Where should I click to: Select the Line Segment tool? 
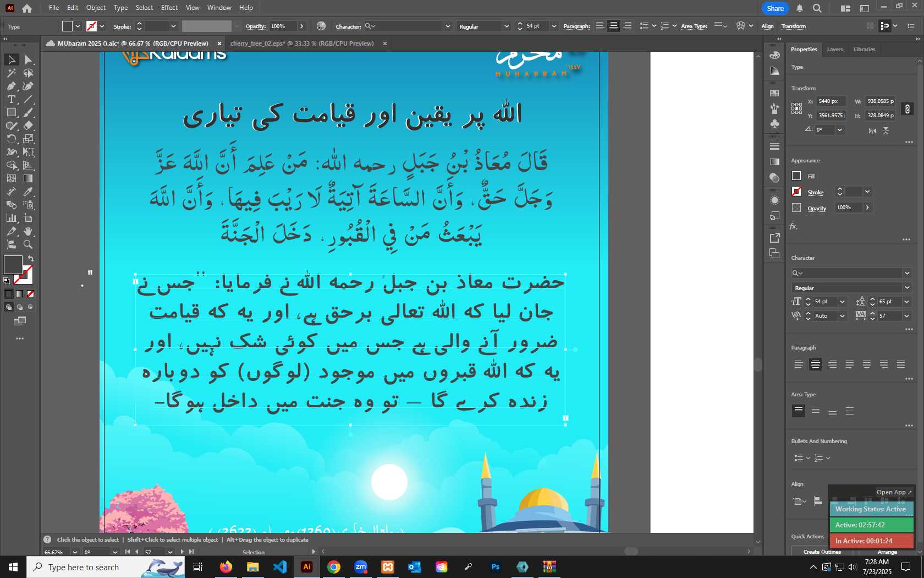[29, 99]
